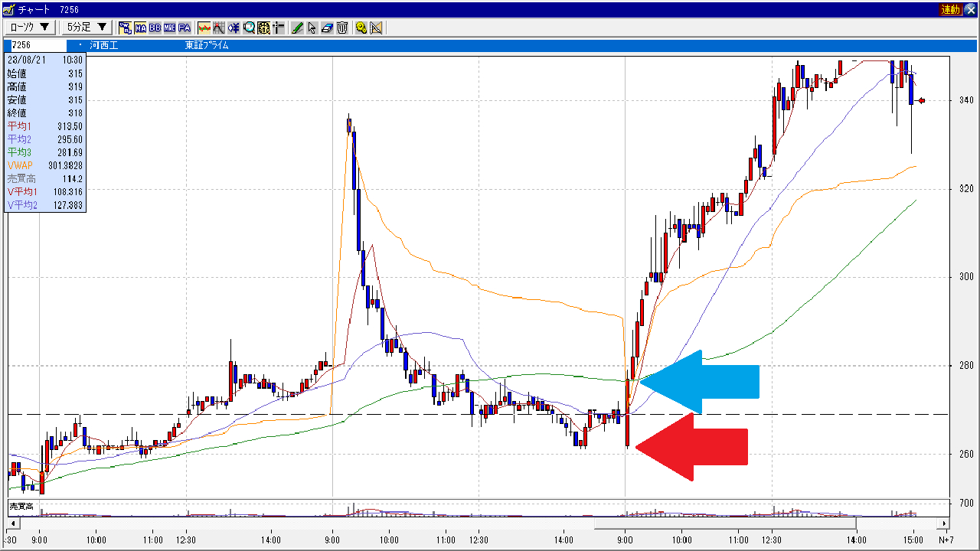Image resolution: width=980 pixels, height=551 pixels.
Task: Click the 連動 link button
Action: (950, 9)
